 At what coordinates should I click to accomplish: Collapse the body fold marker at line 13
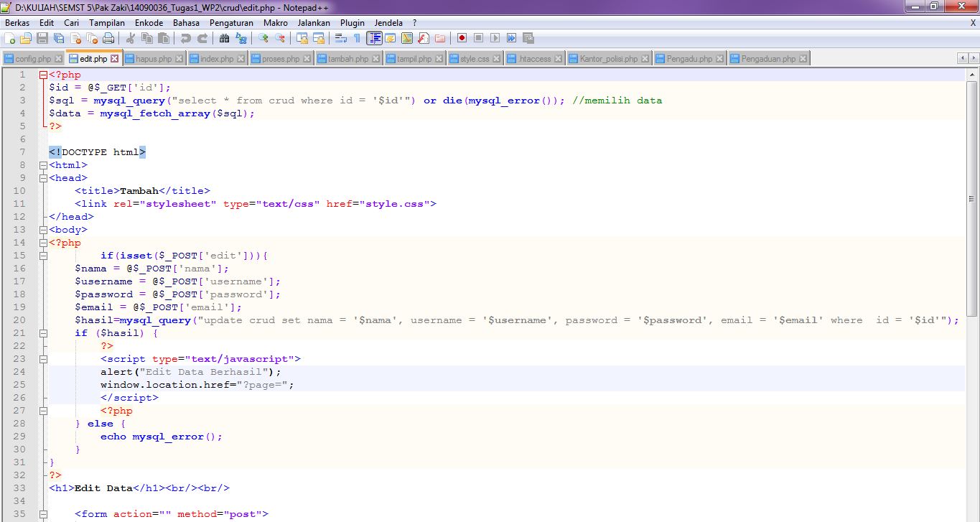tap(43, 230)
